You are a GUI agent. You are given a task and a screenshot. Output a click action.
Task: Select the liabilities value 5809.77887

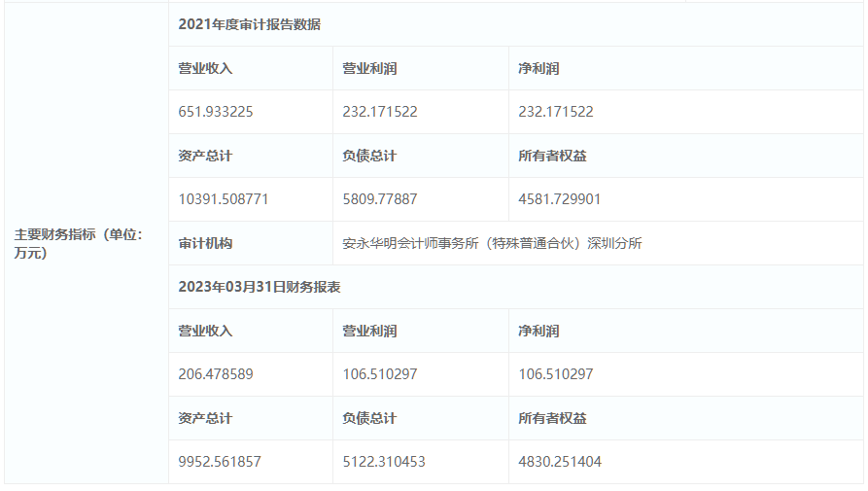pyautogui.click(x=380, y=199)
